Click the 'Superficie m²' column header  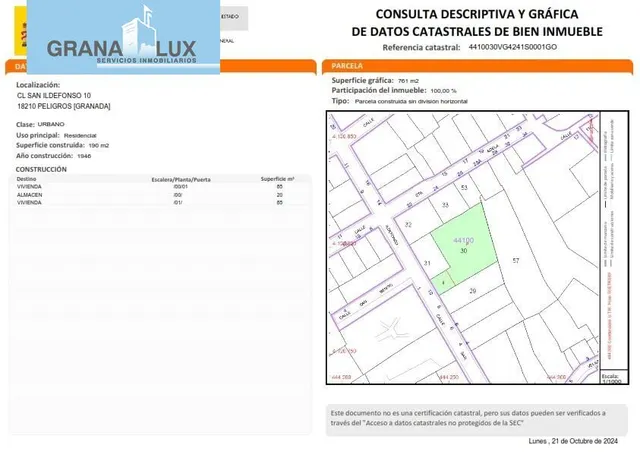(278, 179)
